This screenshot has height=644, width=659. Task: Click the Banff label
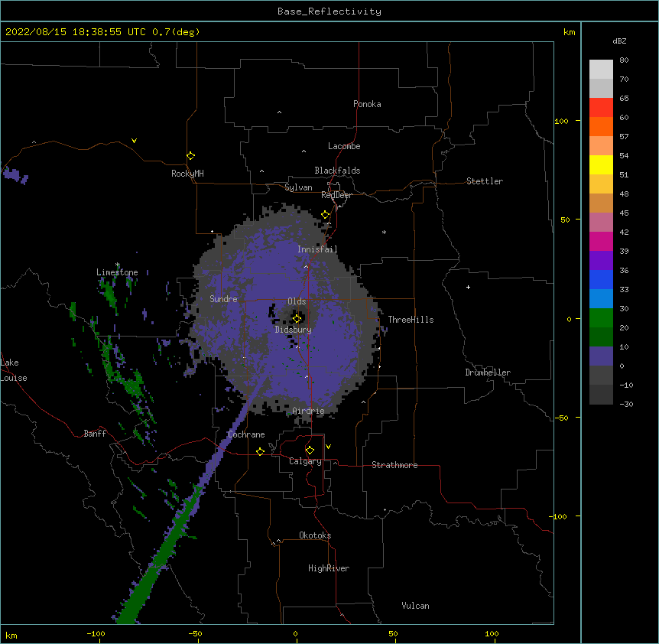(95, 434)
